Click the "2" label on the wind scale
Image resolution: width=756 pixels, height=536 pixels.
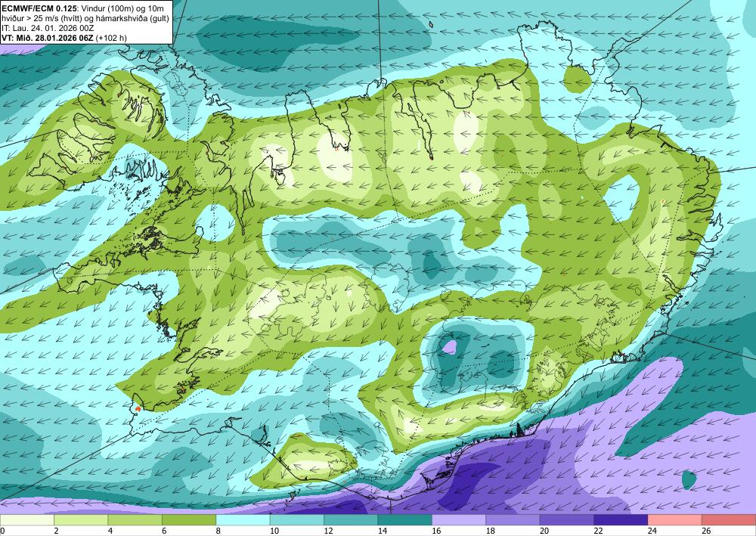pos(57,531)
